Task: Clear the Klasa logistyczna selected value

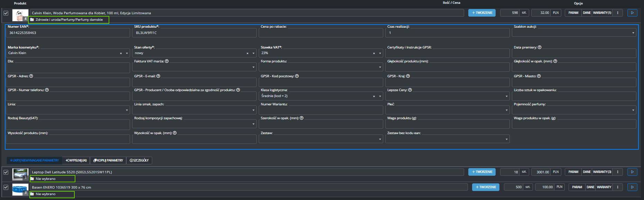Action: (x=374, y=96)
